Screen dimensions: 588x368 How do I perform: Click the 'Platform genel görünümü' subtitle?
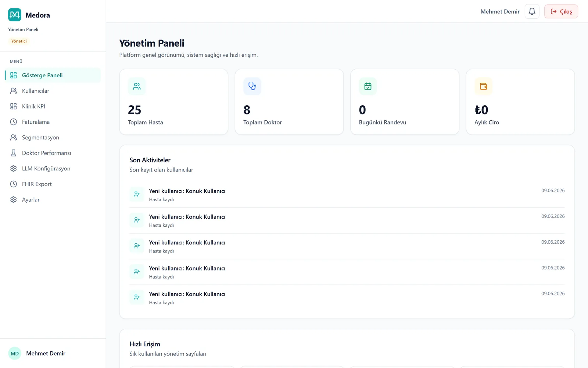[x=189, y=55]
